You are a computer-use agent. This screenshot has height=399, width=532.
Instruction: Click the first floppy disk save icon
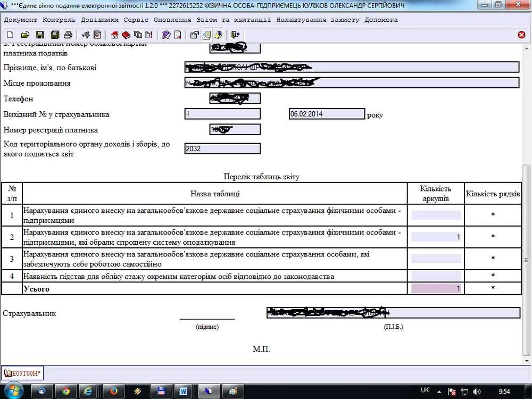click(39, 35)
